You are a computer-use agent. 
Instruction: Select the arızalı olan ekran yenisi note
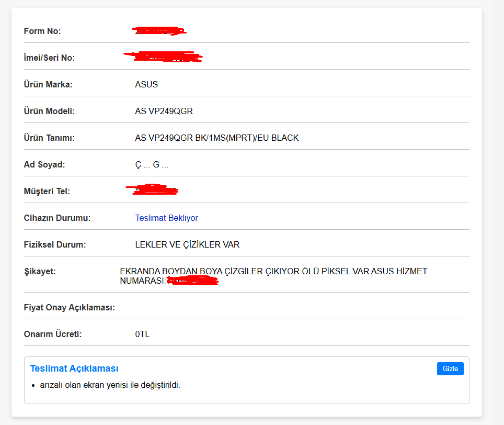110,385
